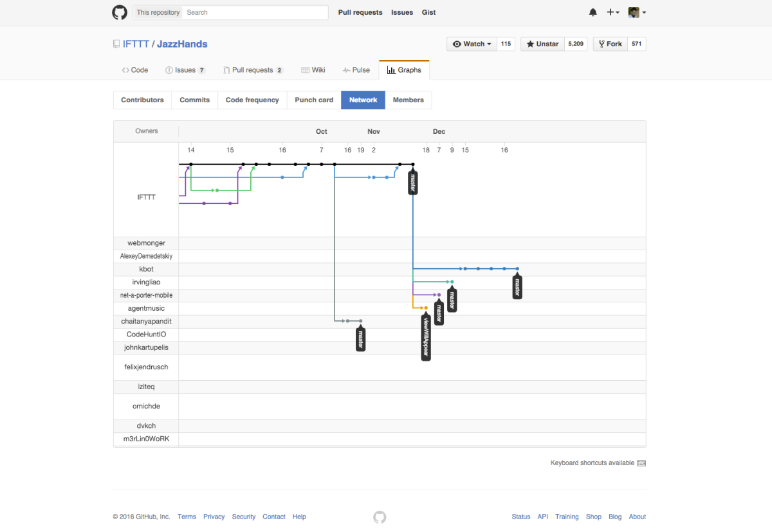Open the Watch dropdown button

click(x=472, y=44)
